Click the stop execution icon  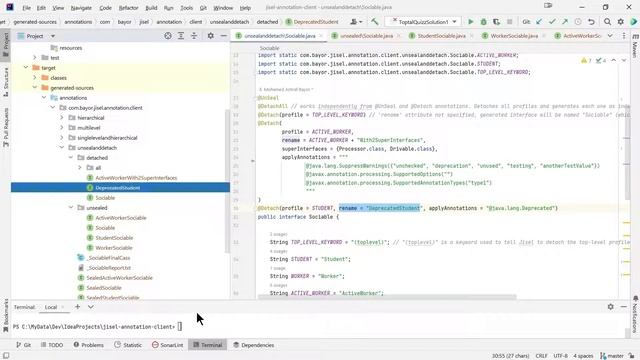pos(509,22)
